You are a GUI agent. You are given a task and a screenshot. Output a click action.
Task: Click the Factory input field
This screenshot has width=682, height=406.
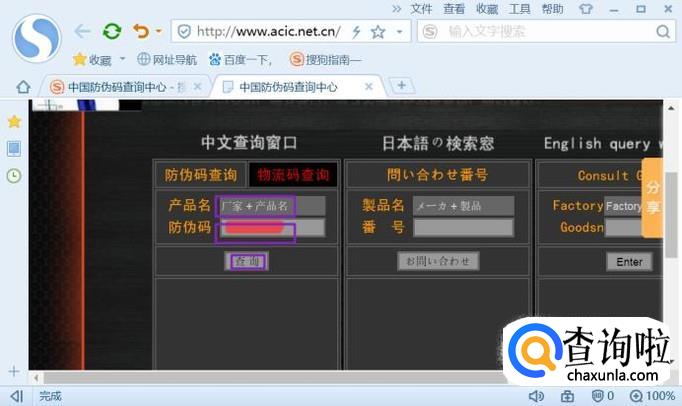[x=623, y=205]
